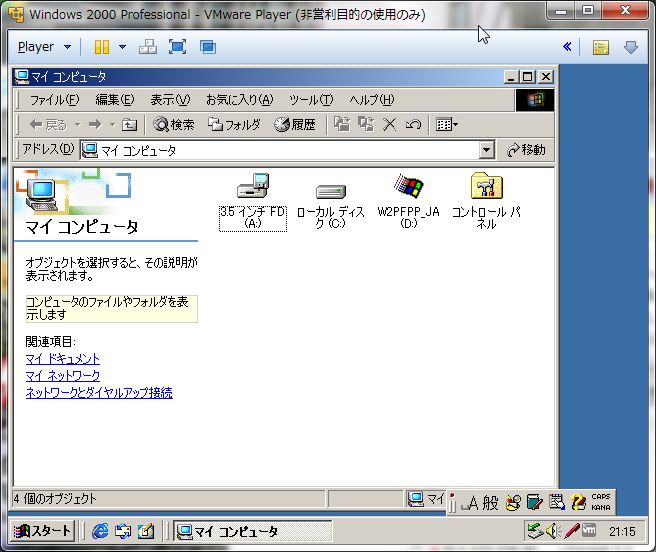Open the My Documents (マイ ドキュメント) link

point(63,359)
